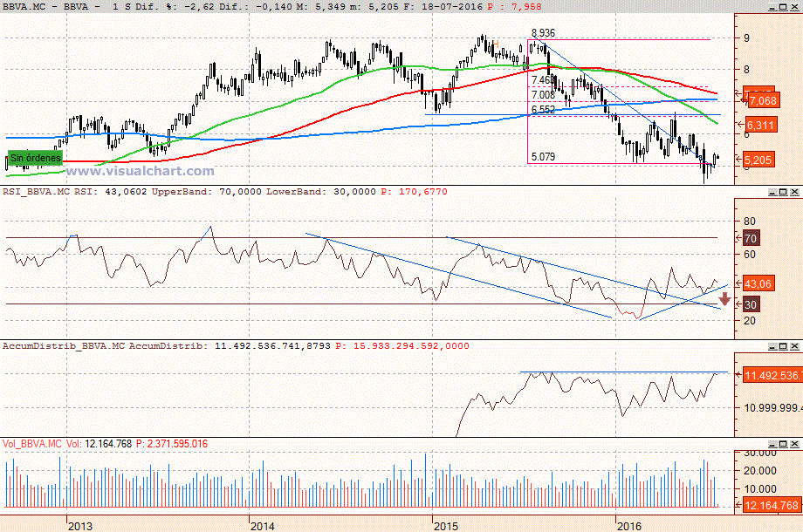Viewport: 803px width, 532px height.
Task: Close the BBVA price chart panel
Action: click(x=794, y=7)
